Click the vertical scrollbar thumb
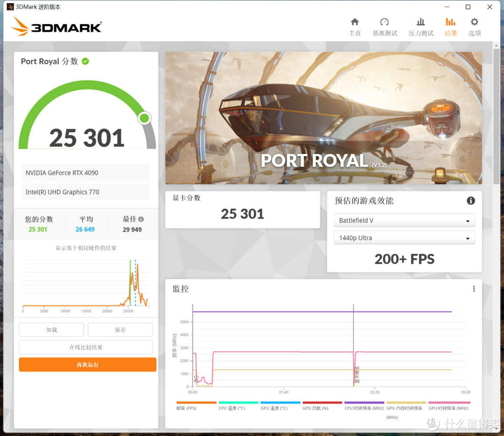The height and width of the screenshot is (436, 504). click(x=496, y=117)
